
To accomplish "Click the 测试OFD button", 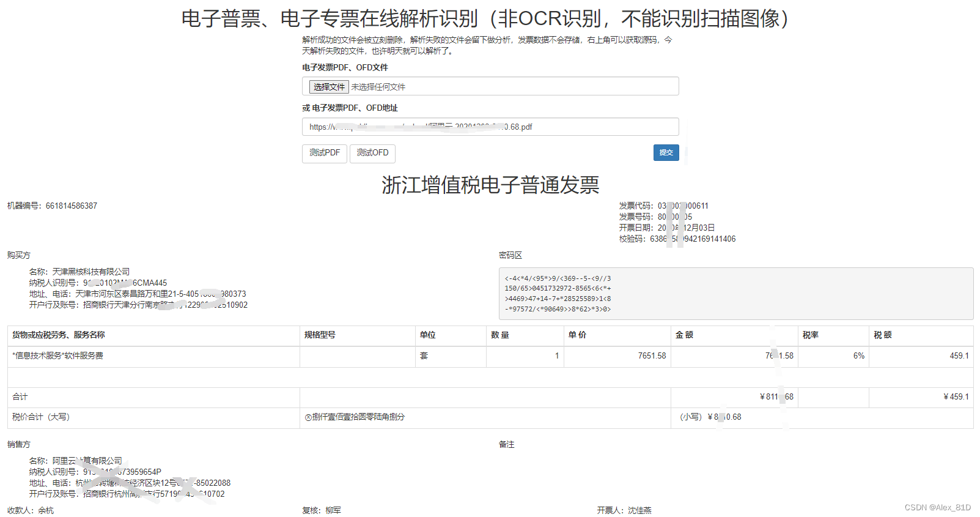I will (x=372, y=153).
